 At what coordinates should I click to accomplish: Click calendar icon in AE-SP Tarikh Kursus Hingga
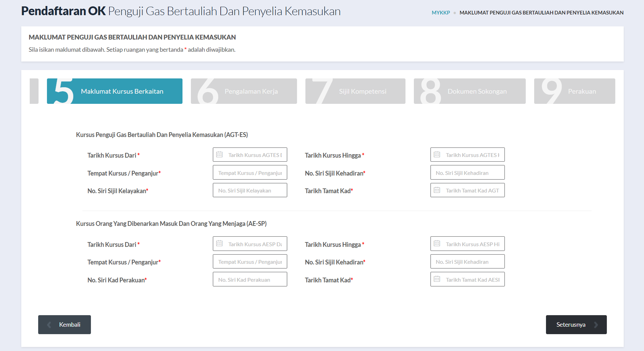pos(437,243)
